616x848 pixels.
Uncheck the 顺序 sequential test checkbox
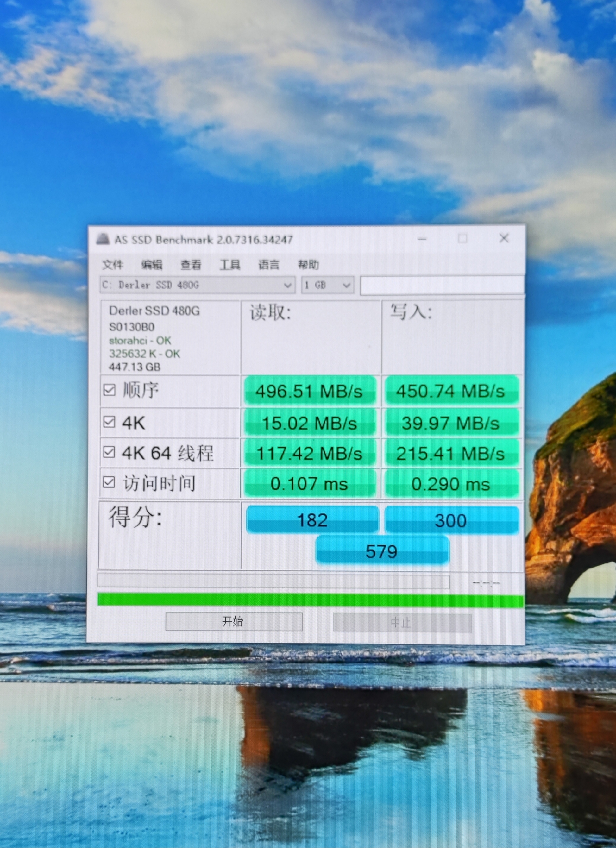[x=109, y=390]
